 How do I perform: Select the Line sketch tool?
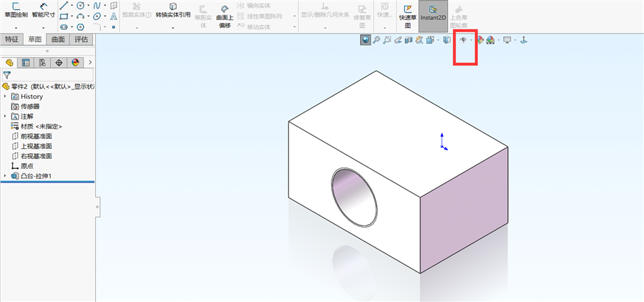coord(64,5)
